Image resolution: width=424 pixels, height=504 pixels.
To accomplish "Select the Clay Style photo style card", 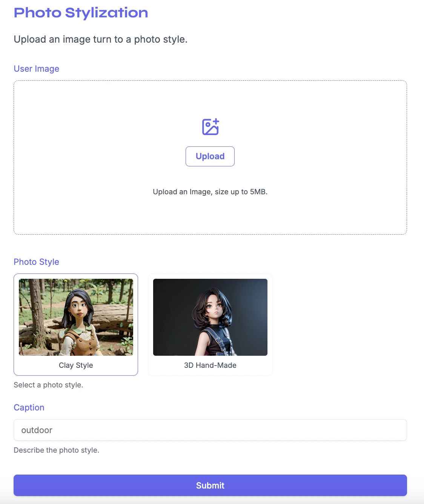I will [x=75, y=324].
